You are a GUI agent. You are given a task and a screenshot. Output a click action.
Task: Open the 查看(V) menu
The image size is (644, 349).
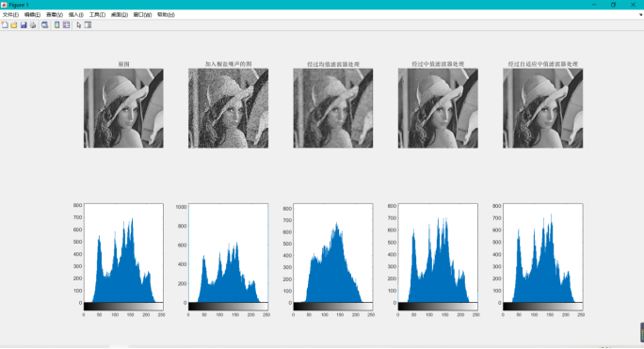[55, 15]
